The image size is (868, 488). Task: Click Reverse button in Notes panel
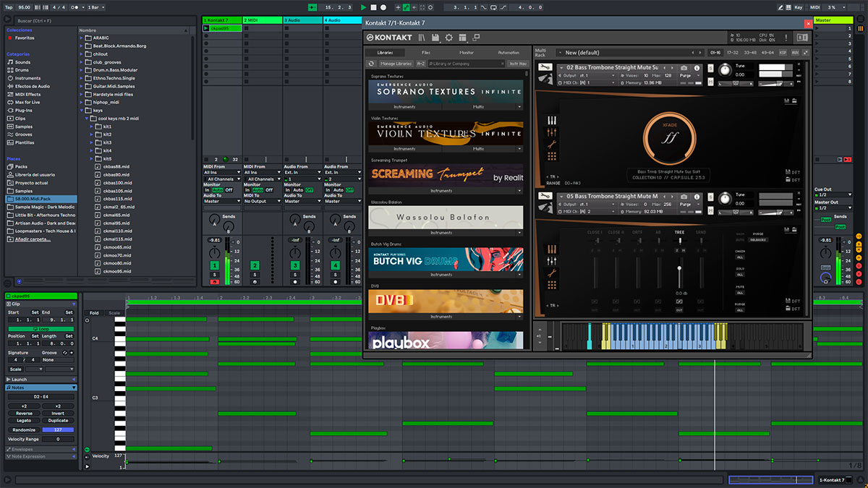point(24,414)
